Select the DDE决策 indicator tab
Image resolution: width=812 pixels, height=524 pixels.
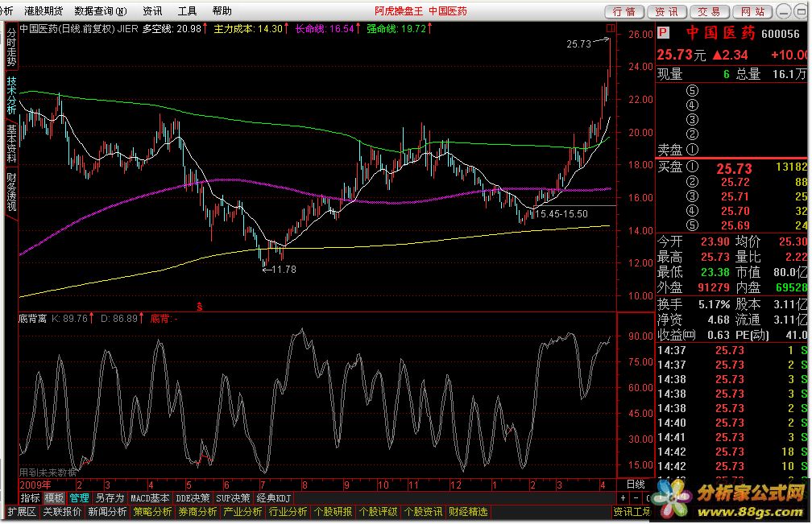click(193, 497)
